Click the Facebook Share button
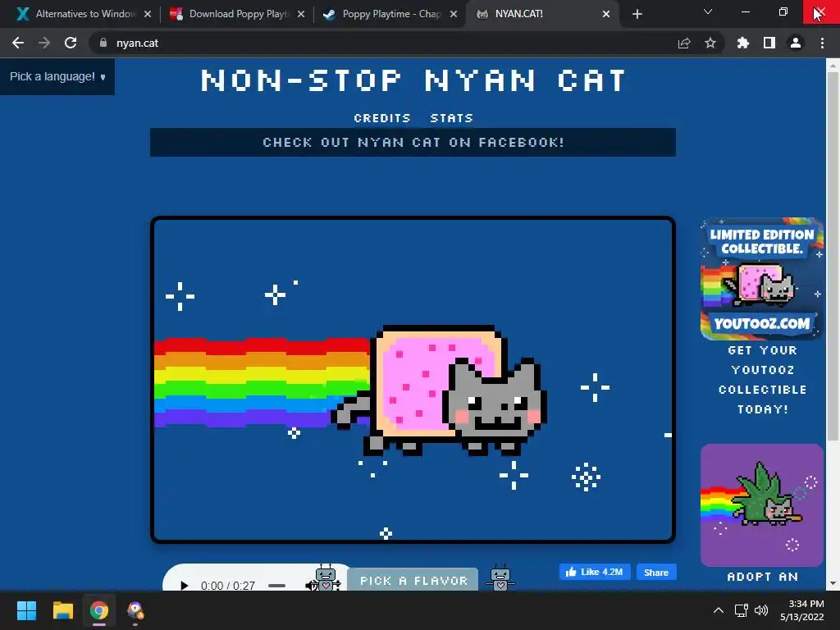Image resolution: width=840 pixels, height=630 pixels. click(656, 572)
